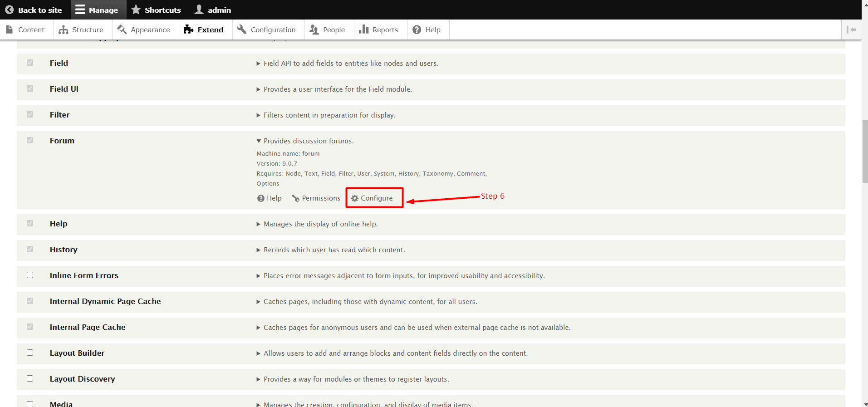Viewport: 868px width, 407px height.
Task: Toggle the Internal Page Cache checkbox
Action: [30, 327]
